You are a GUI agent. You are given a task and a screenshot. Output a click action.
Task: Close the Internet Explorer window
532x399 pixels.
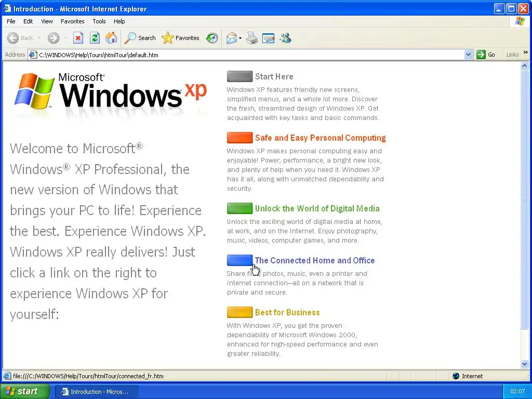(524, 8)
